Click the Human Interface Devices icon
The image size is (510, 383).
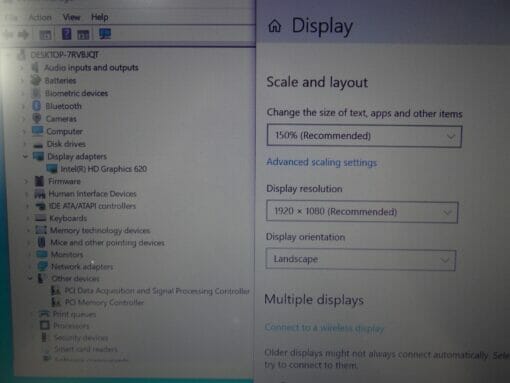coord(40,194)
